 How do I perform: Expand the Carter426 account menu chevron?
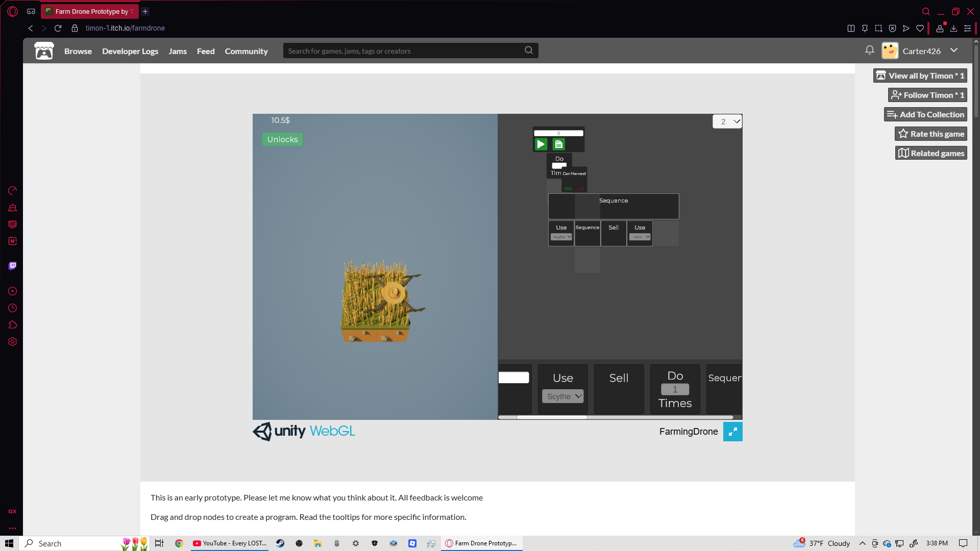point(954,50)
